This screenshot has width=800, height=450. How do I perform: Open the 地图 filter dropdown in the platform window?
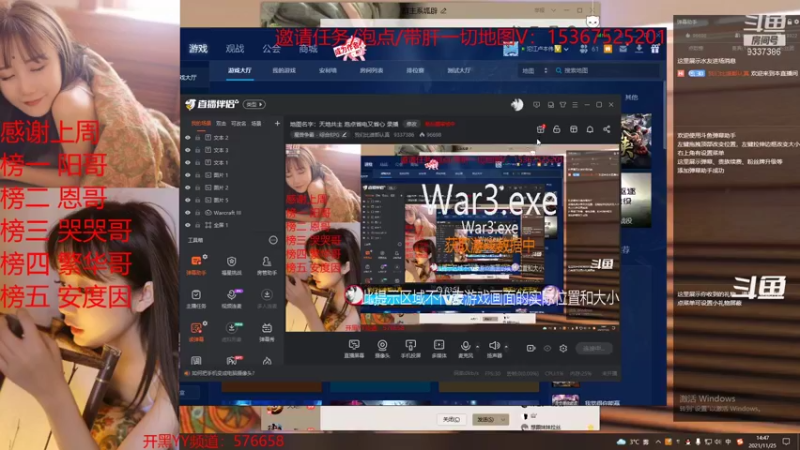[534, 70]
